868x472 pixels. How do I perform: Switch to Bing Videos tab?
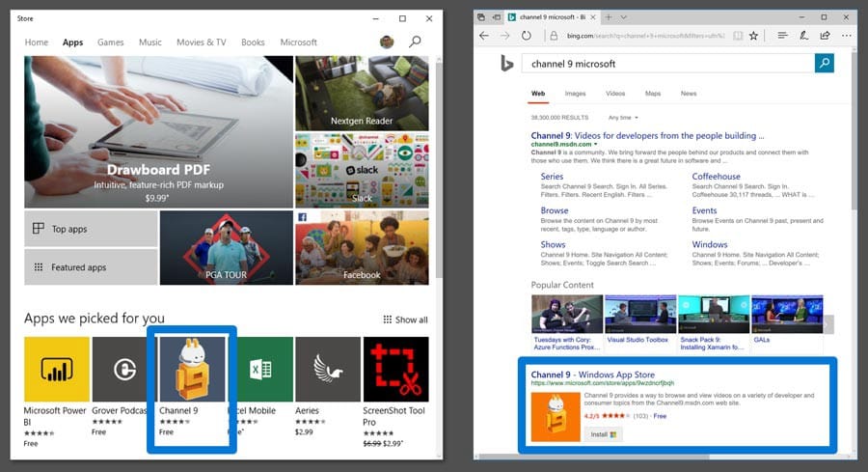pyautogui.click(x=615, y=94)
